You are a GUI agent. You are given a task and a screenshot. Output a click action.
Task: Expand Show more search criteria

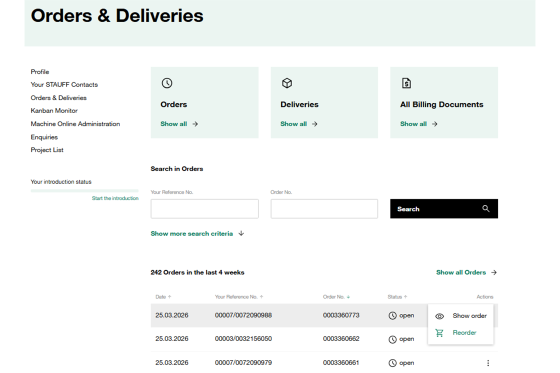point(197,234)
